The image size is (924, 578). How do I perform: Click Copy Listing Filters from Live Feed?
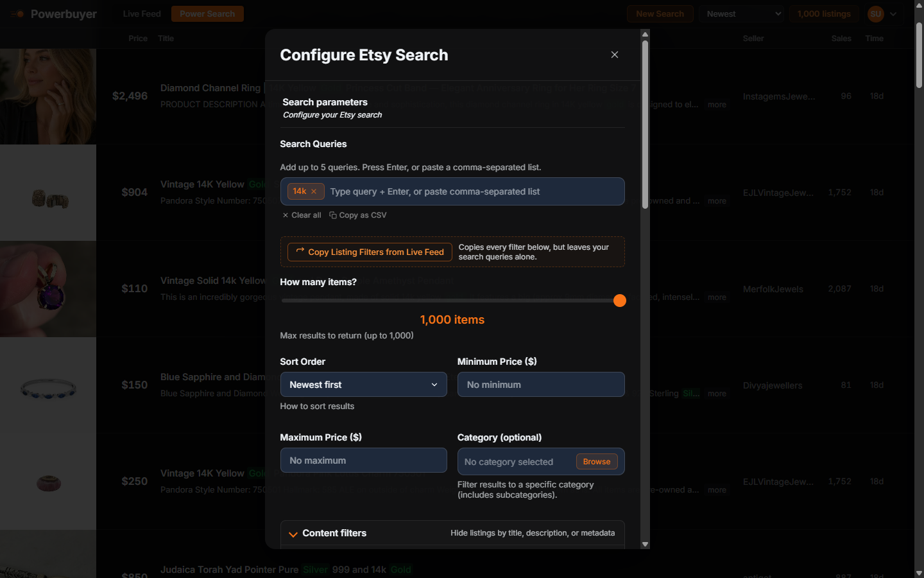click(370, 252)
